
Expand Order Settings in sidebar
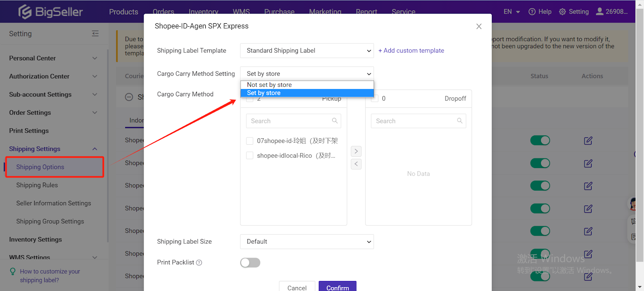(x=53, y=112)
